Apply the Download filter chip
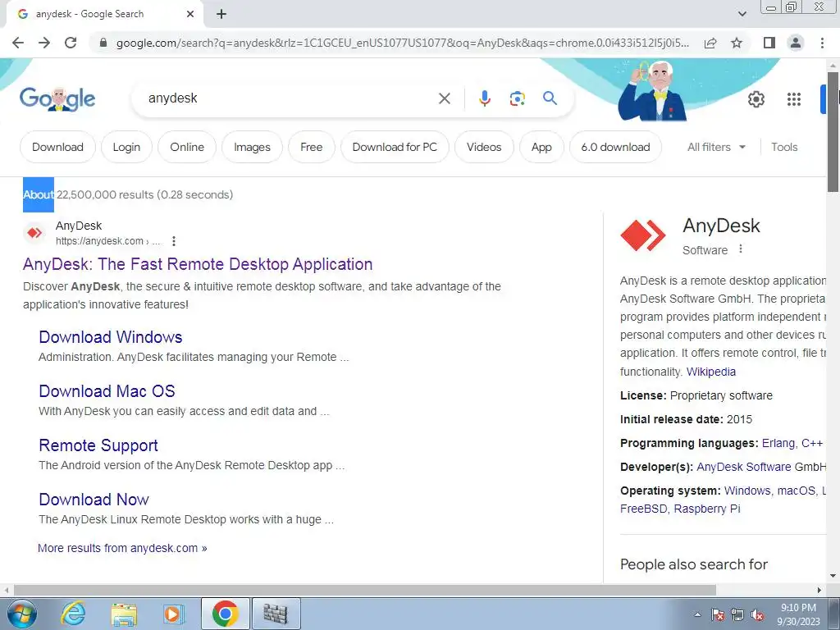 coord(58,147)
